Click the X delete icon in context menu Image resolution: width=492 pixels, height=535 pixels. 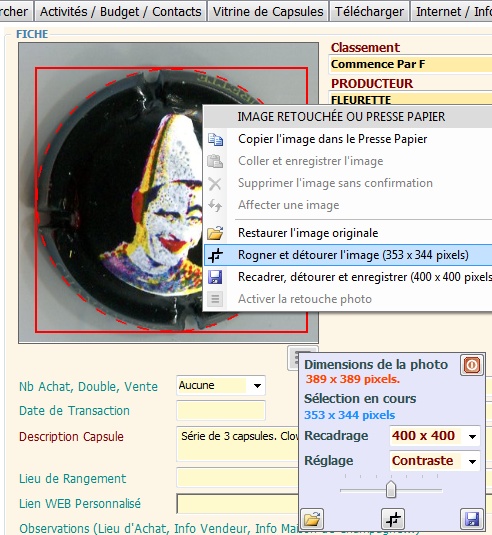[x=215, y=184]
